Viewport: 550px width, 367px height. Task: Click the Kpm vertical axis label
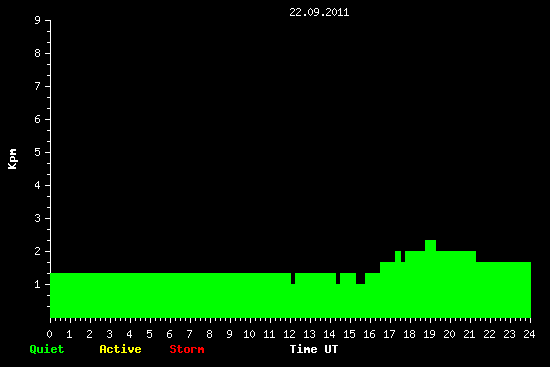[x=13, y=159]
